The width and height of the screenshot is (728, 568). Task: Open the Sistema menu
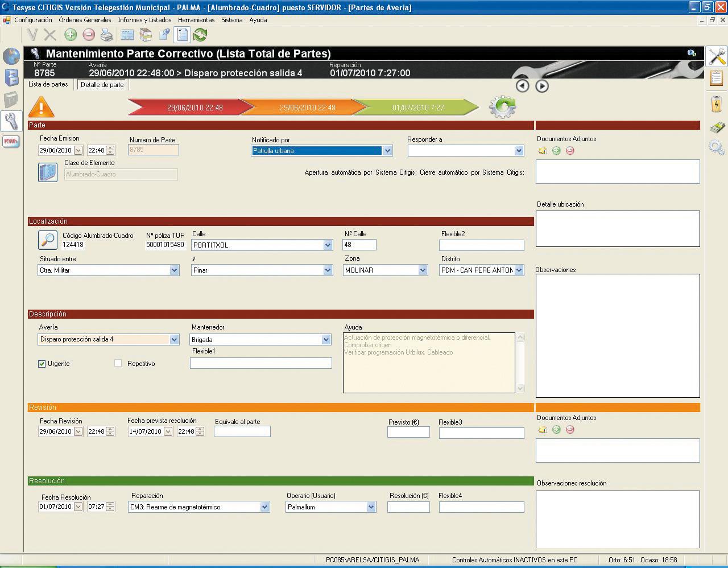coord(232,20)
